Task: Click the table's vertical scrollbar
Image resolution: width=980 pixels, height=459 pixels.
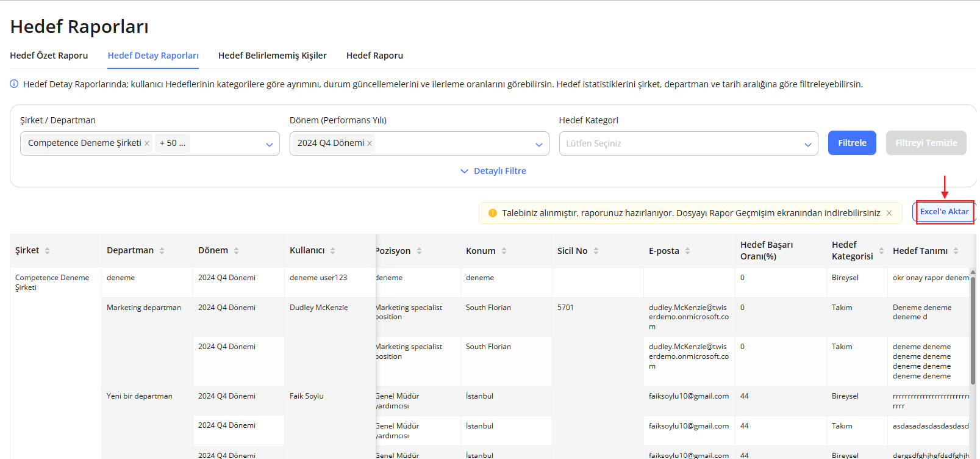Action: (x=973, y=330)
